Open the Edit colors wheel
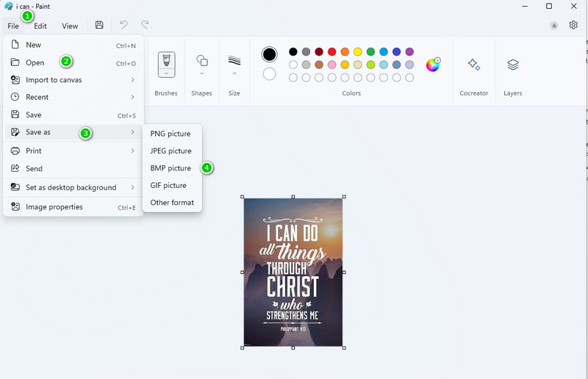Screen dimensions: 588x379 click(433, 65)
